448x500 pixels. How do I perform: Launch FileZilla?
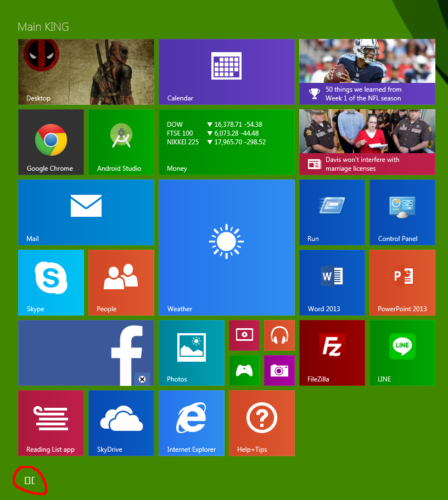[332, 353]
